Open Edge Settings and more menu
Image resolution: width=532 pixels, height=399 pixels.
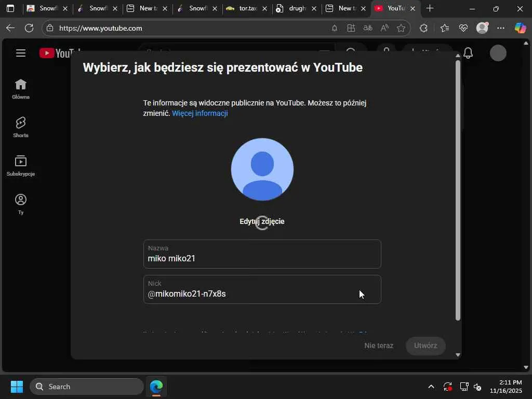[501, 28]
